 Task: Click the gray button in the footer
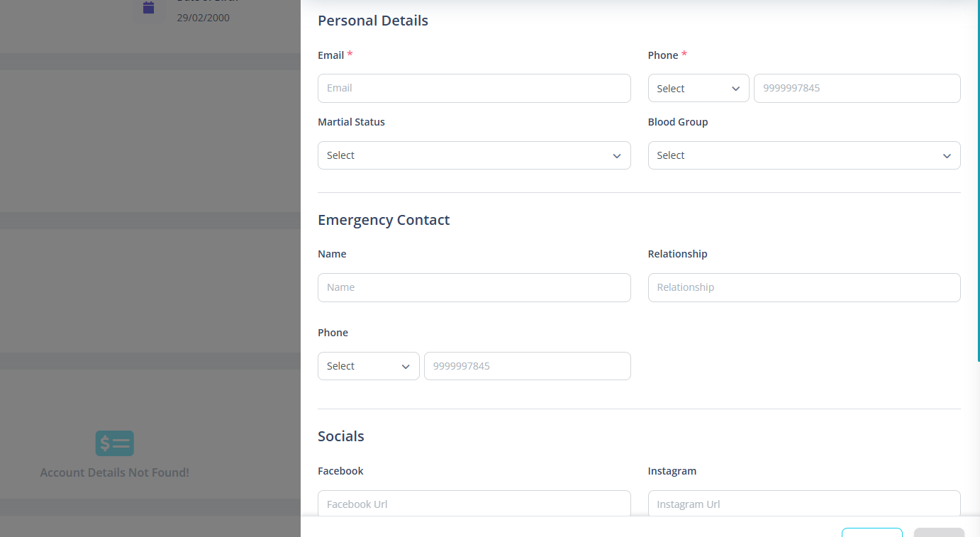(x=939, y=532)
